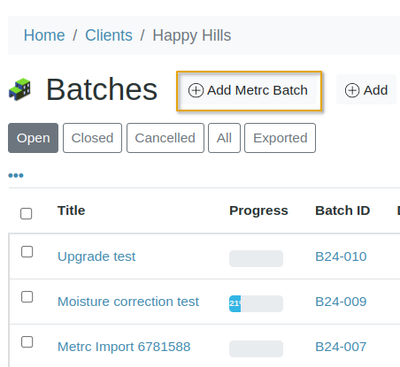
Task: Check the Moisture correction test row checkbox
Action: coord(27,297)
